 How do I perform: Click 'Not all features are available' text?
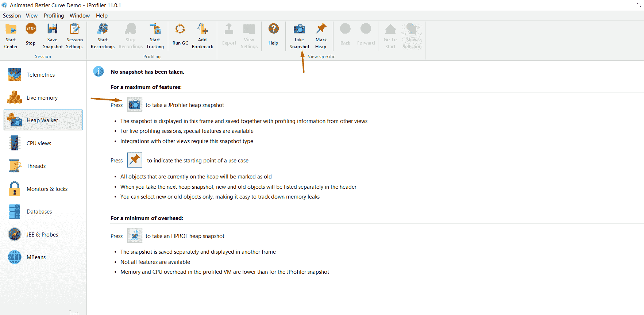(155, 262)
